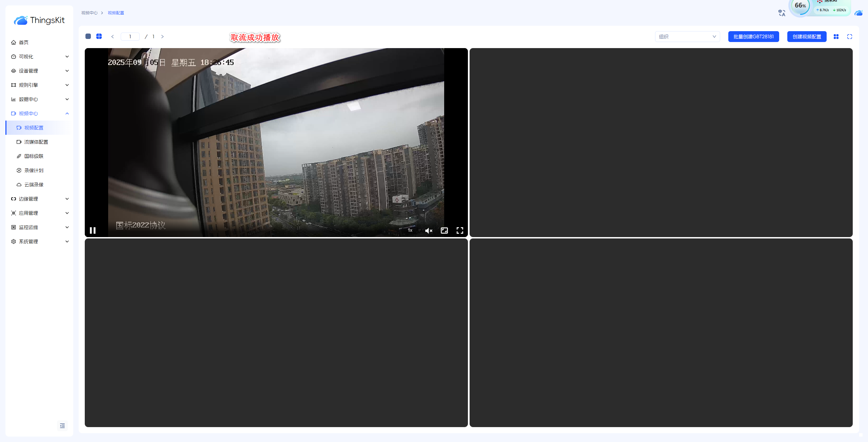Image resolution: width=868 pixels, height=442 pixels.
Task: Switch to four-screen grid layout
Action: coord(99,36)
